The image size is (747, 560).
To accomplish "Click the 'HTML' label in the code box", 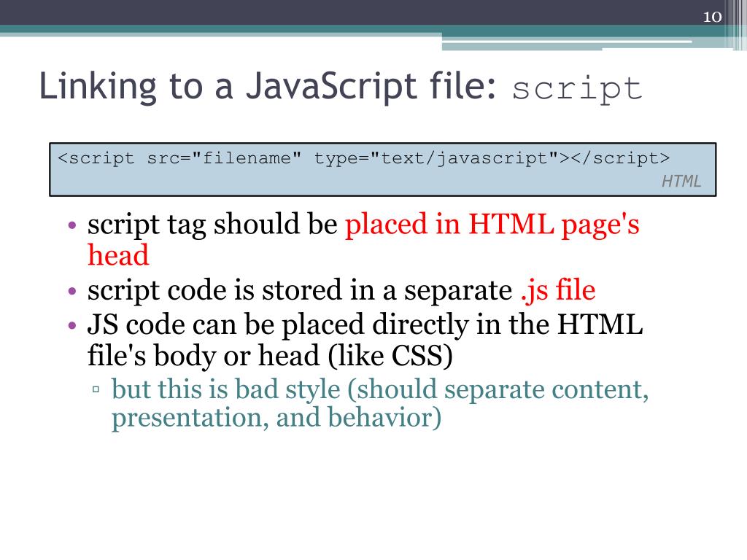I will pos(681,182).
